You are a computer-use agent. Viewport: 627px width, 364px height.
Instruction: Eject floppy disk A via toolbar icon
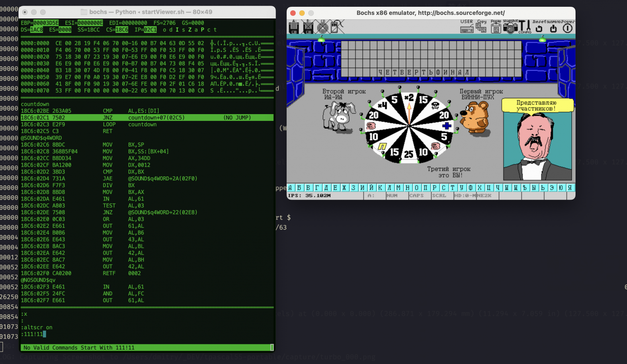[x=294, y=27]
